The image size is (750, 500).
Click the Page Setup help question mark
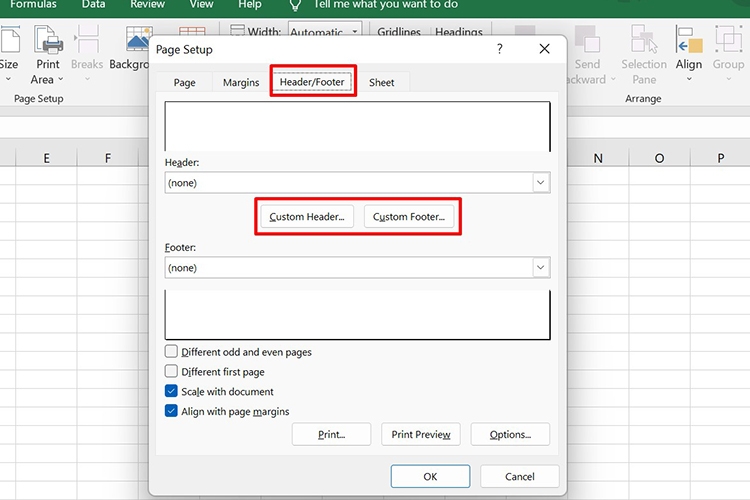tap(499, 49)
